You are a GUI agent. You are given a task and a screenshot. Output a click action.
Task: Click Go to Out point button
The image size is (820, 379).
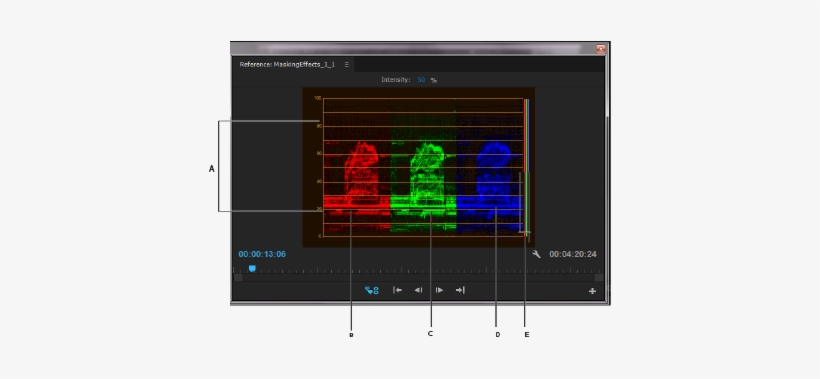point(460,290)
